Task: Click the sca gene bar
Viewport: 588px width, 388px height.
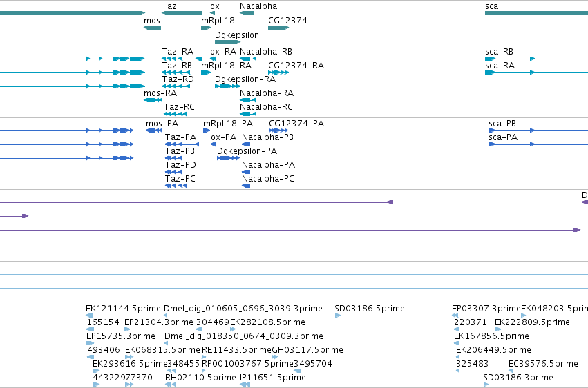Action: (536, 13)
